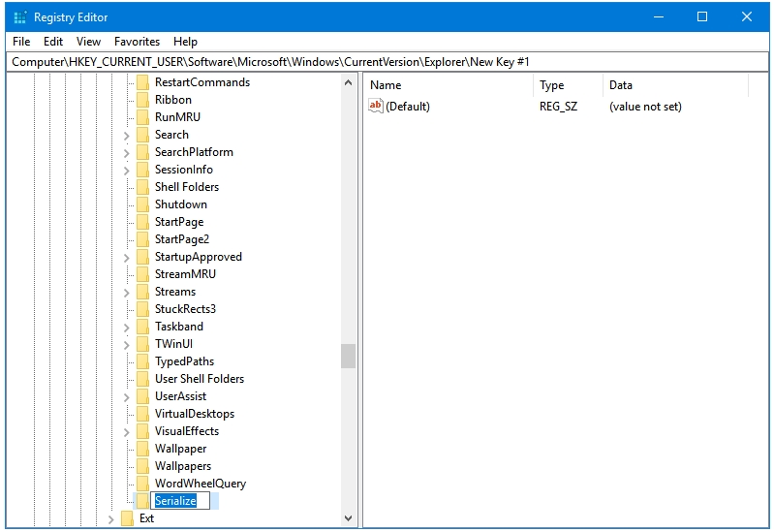Screen dimensions: 774x532
Task: Select the Wallpapers key
Action: pos(183,466)
